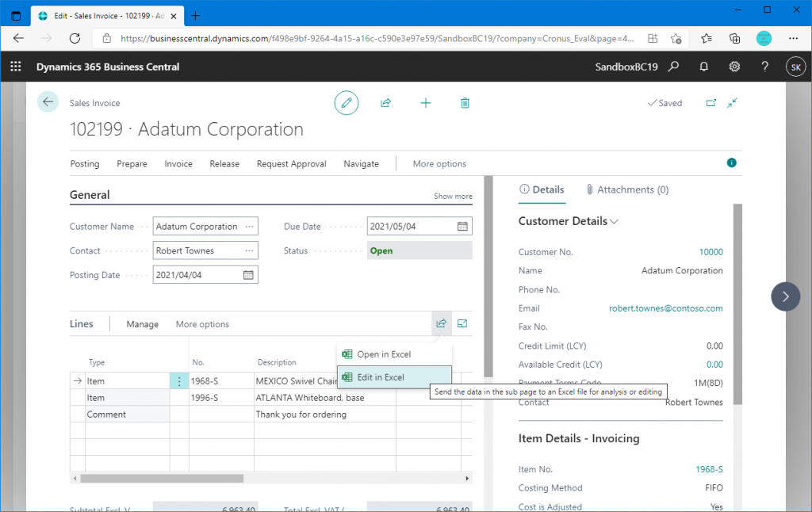
Task: Open customer number 10000 link
Action: tap(711, 252)
